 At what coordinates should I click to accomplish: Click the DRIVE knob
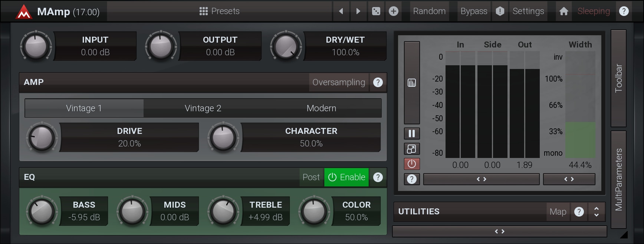click(x=42, y=138)
